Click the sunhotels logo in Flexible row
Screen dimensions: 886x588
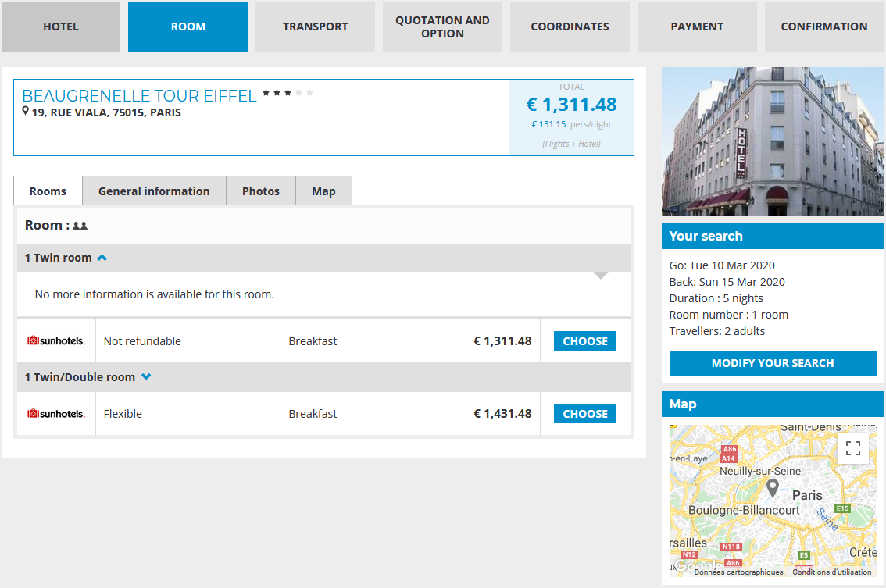[x=56, y=414]
